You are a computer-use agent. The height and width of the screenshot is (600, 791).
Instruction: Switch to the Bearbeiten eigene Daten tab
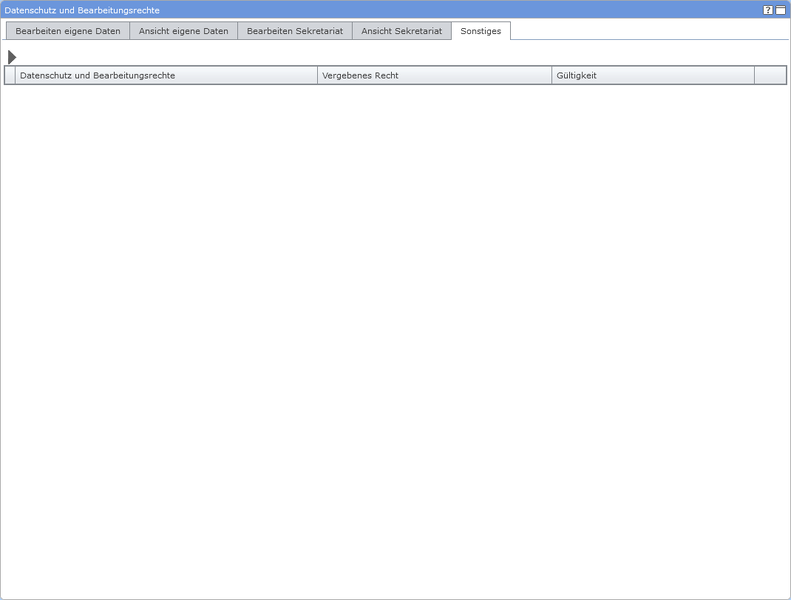click(68, 31)
